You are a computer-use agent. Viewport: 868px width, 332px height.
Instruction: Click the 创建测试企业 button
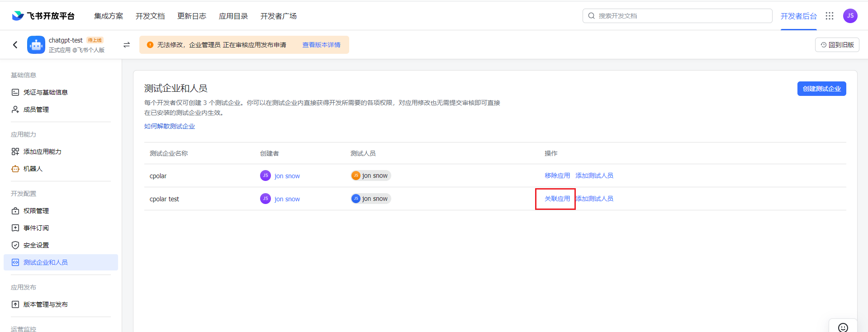[822, 89]
